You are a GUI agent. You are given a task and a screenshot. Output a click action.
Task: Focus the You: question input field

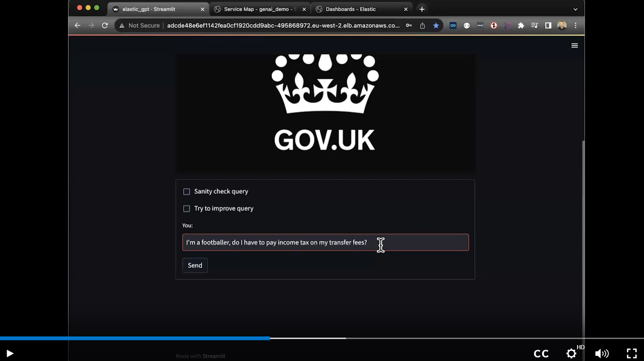point(325,242)
